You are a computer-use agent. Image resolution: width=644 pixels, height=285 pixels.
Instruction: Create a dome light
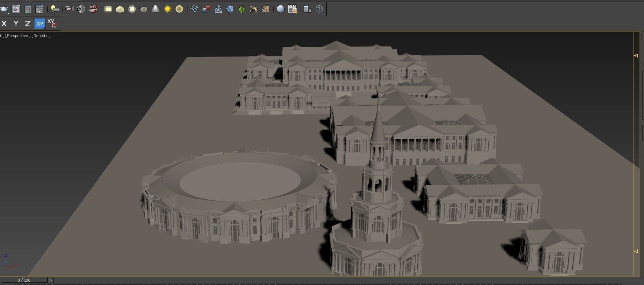click(120, 9)
